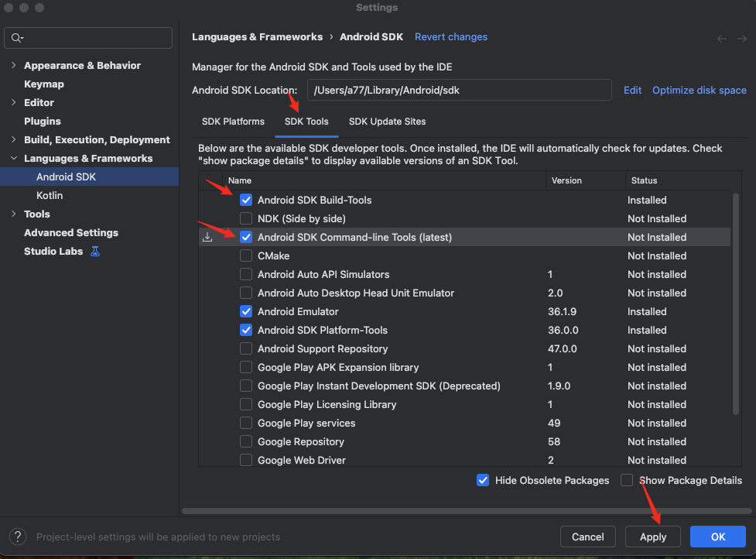Check Google Play Instant Development SDK
756x559 pixels.
[x=246, y=386]
